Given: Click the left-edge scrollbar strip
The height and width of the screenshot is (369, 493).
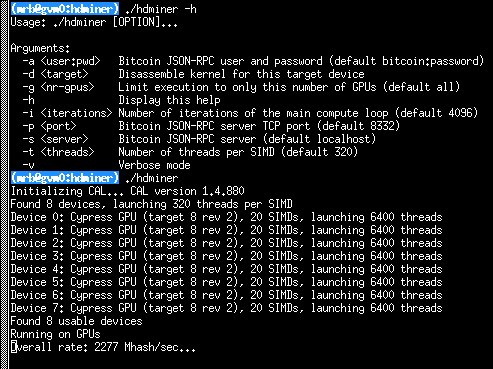Looking at the screenshot, I should point(4,184).
